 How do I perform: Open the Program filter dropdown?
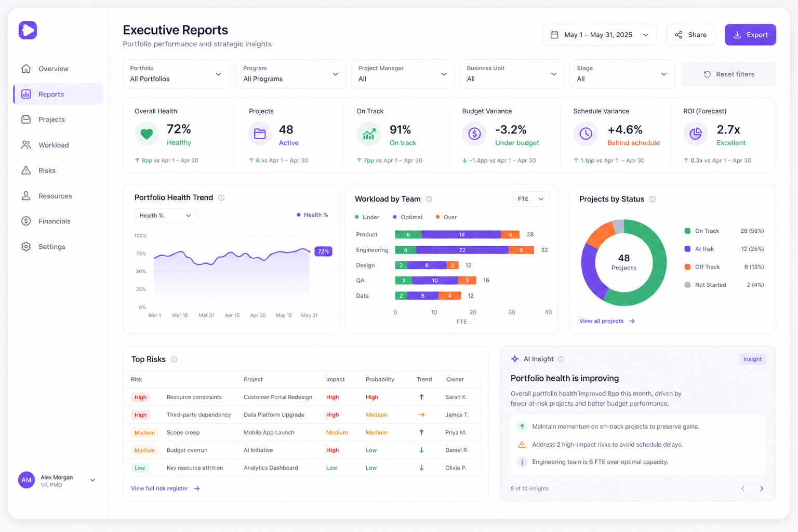tap(291, 74)
